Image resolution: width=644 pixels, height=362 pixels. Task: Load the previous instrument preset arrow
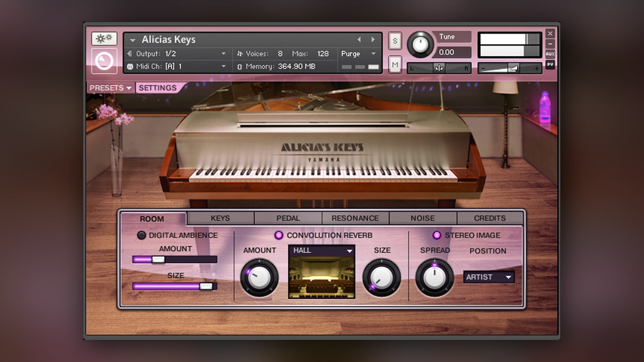click(x=359, y=40)
